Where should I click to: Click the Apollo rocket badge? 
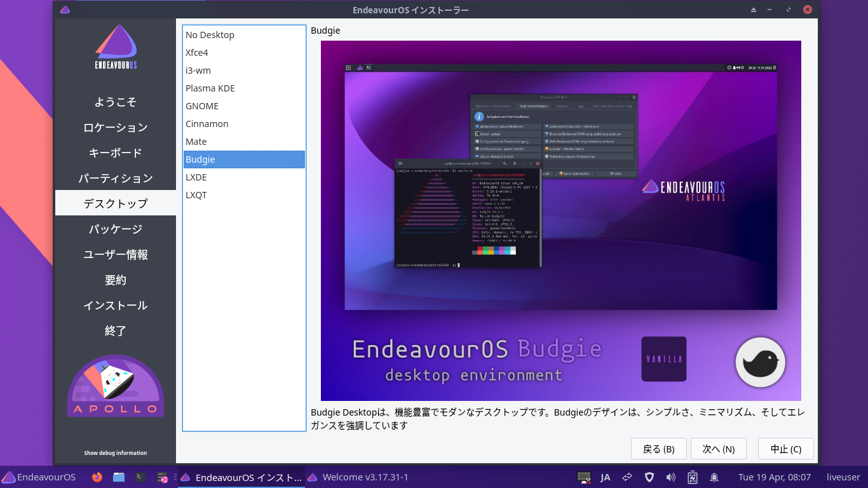point(116,386)
